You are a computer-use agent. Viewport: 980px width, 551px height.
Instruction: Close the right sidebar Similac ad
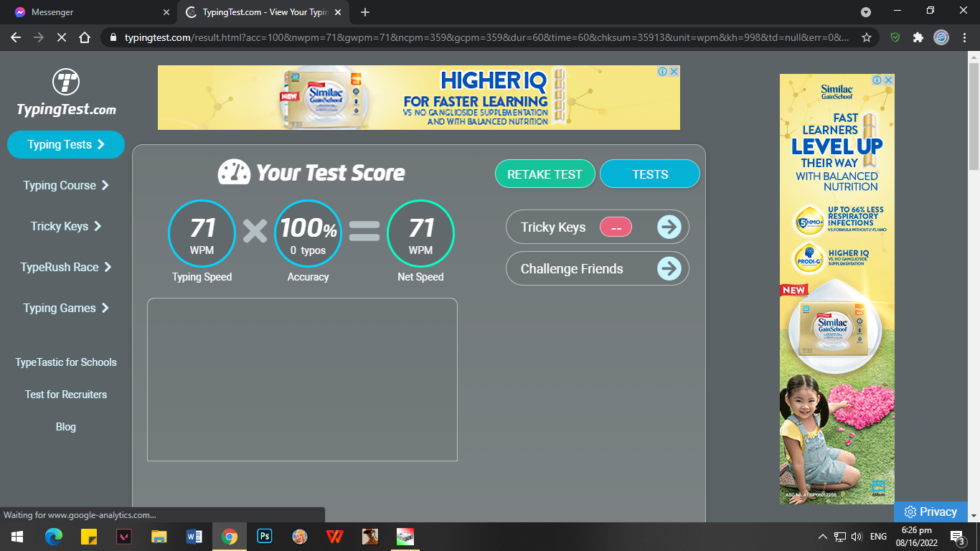889,80
